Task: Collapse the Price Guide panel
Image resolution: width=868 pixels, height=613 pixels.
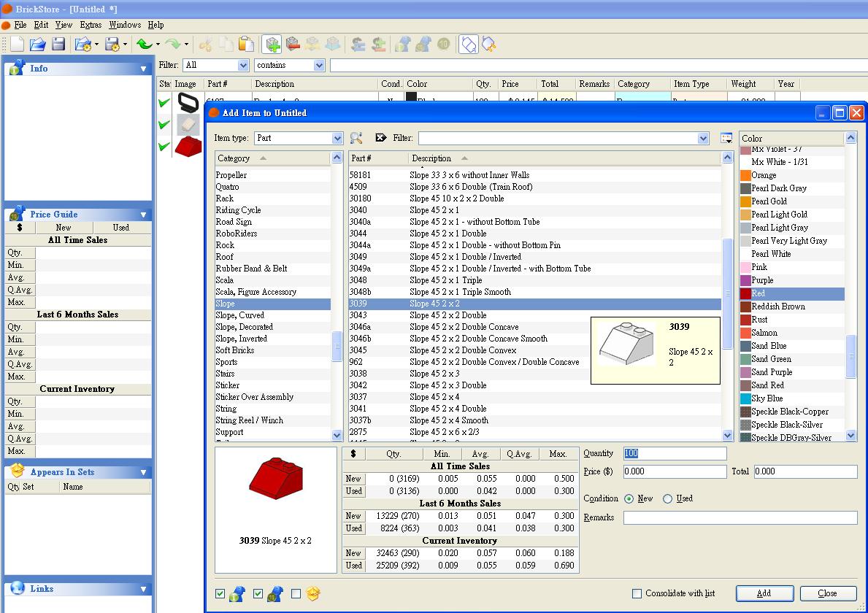Action: pyautogui.click(x=143, y=215)
